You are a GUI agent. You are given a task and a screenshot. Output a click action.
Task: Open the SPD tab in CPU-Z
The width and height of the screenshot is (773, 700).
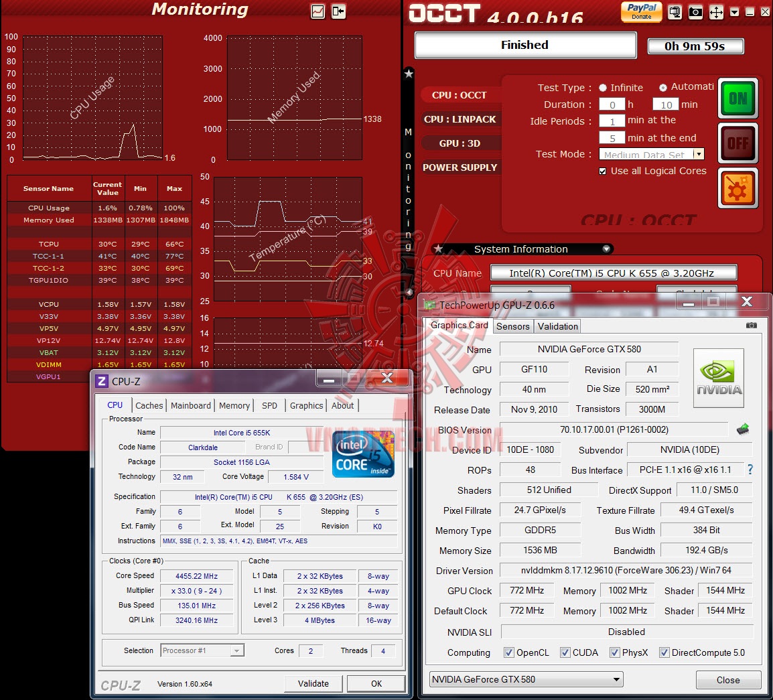pos(270,405)
